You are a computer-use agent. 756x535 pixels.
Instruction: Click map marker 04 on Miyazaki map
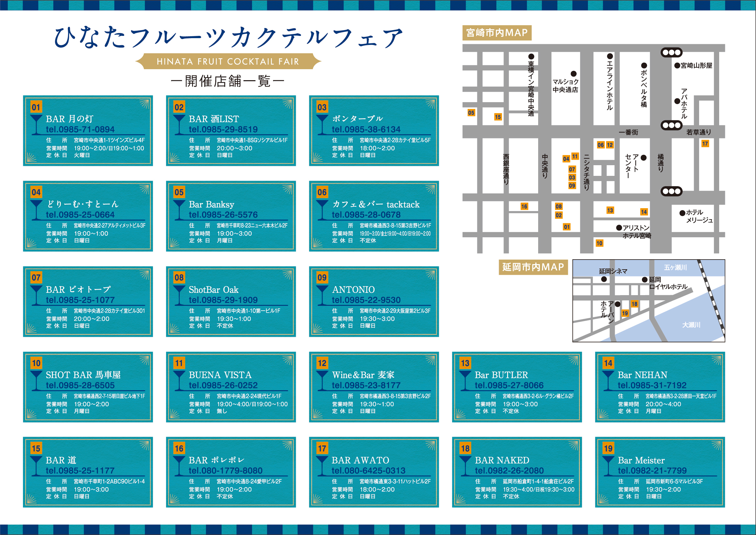click(x=566, y=159)
